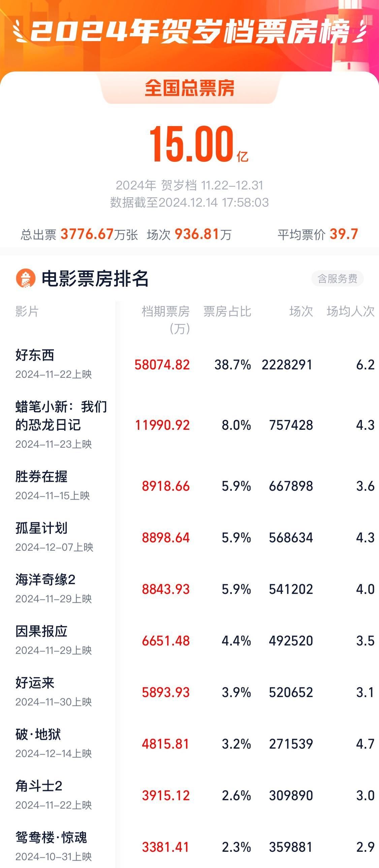The image size is (379, 868).
Task: Open the movie 海洋奇缘2
Action: tap(45, 580)
